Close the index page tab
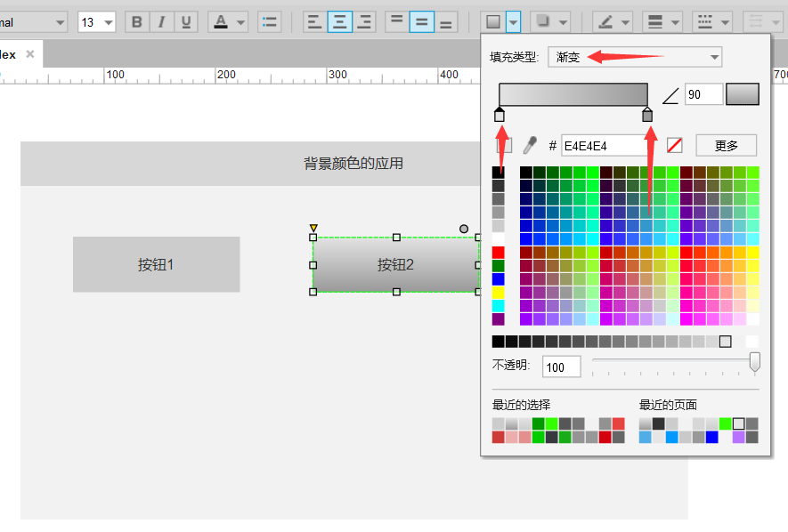Screen dimensions: 788x532 (30, 53)
